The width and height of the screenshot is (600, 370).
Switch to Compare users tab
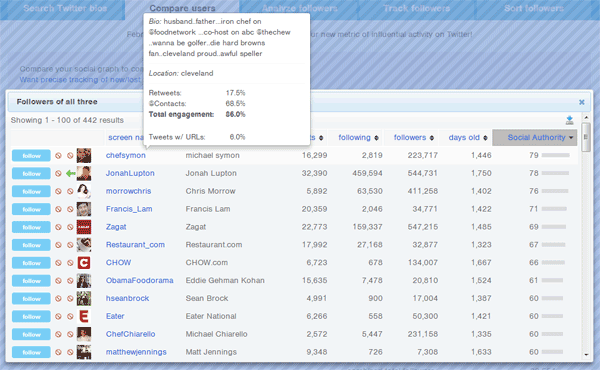tap(182, 8)
